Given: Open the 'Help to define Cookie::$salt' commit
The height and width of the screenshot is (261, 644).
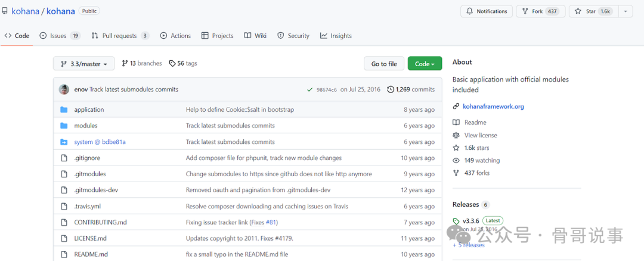Looking at the screenshot, I should tap(240, 109).
